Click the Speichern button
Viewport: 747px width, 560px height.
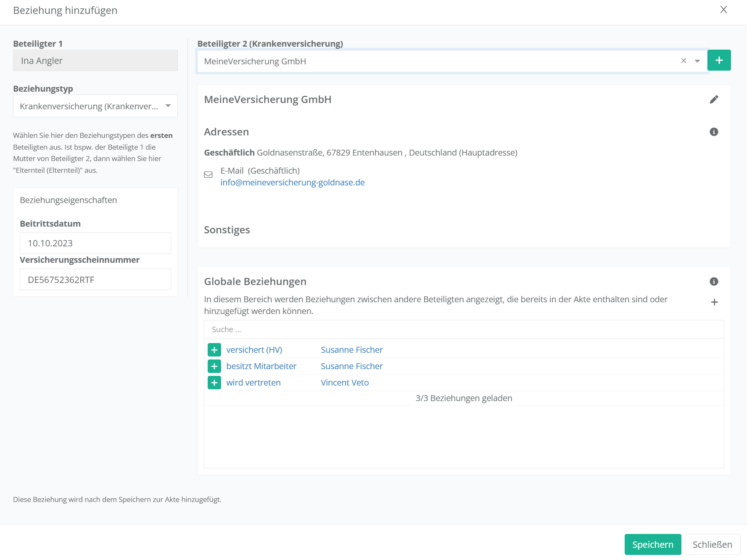pos(652,544)
